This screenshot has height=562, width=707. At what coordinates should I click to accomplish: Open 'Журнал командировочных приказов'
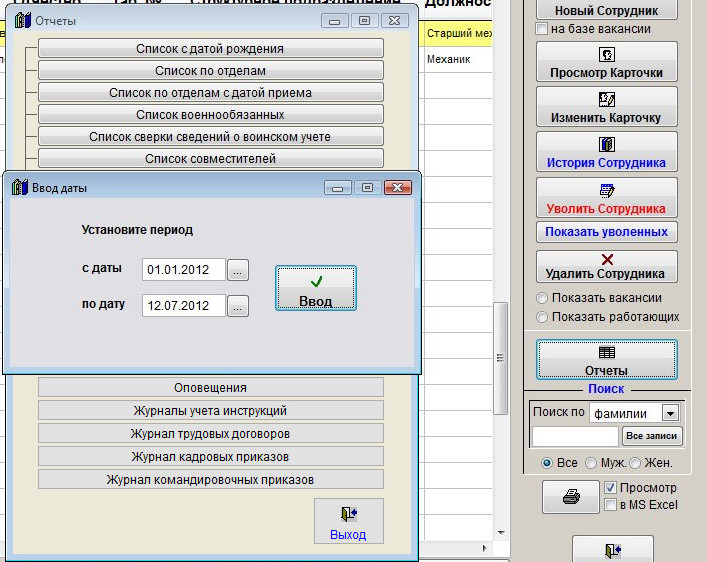211,479
